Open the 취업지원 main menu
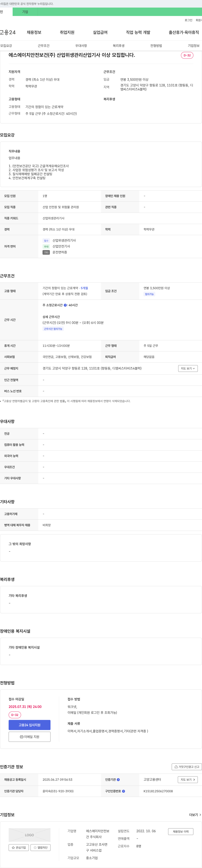 click(67, 32)
